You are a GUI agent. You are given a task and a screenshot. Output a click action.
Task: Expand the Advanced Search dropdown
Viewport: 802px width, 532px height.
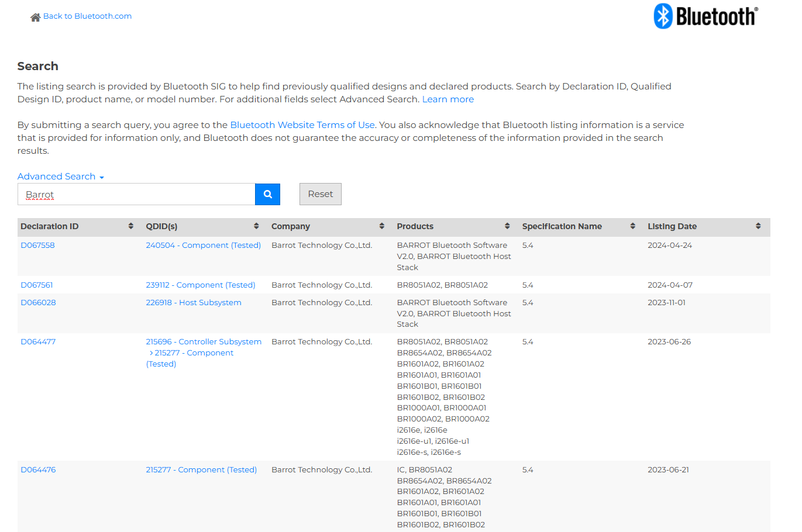pyautogui.click(x=60, y=177)
